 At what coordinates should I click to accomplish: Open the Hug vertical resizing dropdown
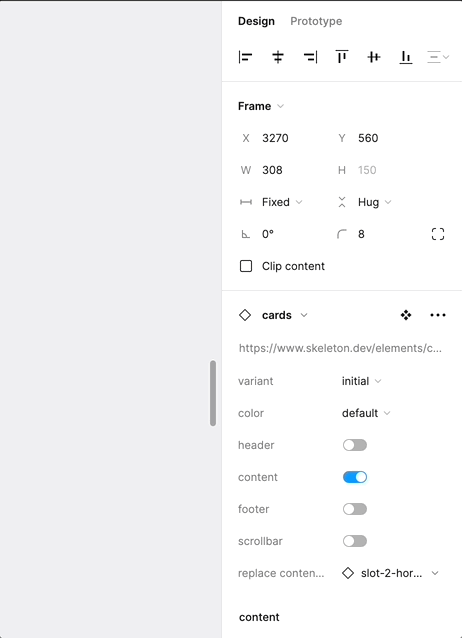pyautogui.click(x=374, y=202)
